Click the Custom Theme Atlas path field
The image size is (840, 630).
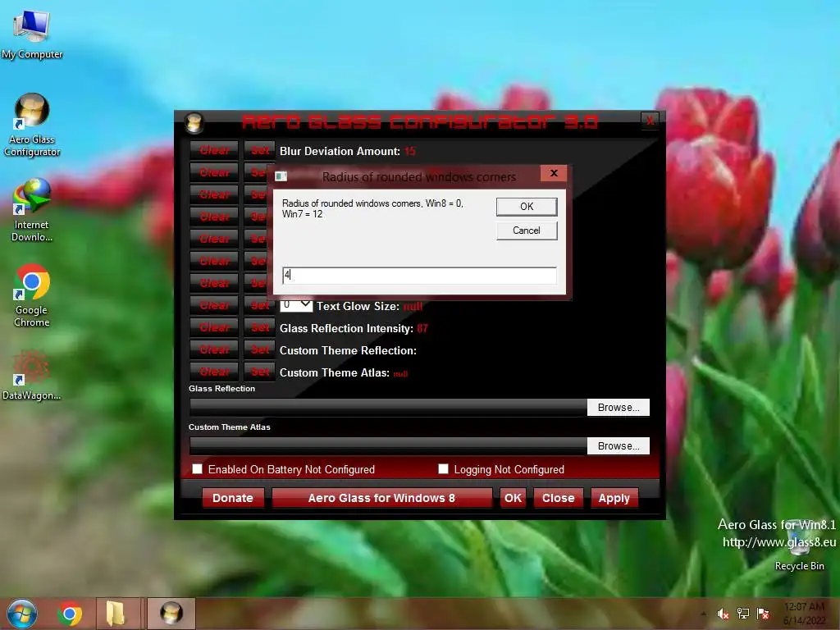pos(388,445)
